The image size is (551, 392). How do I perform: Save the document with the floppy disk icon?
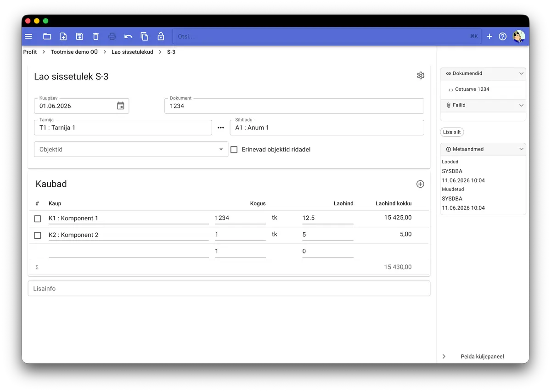pyautogui.click(x=79, y=36)
